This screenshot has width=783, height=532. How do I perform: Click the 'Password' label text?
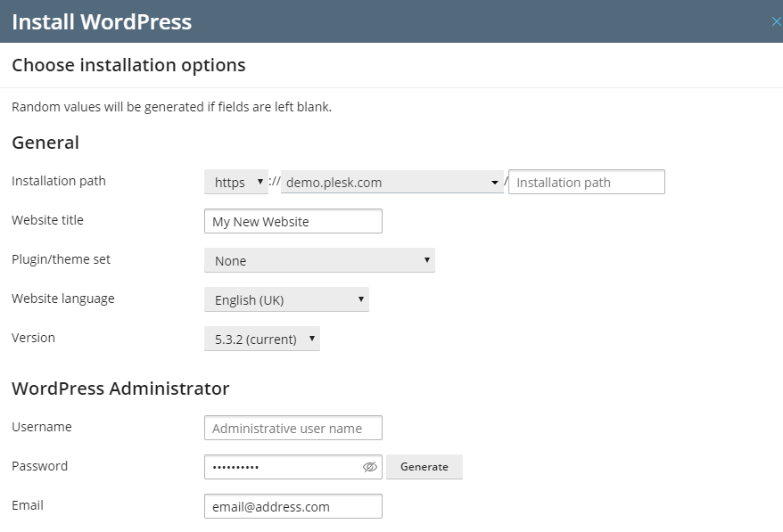click(39, 466)
